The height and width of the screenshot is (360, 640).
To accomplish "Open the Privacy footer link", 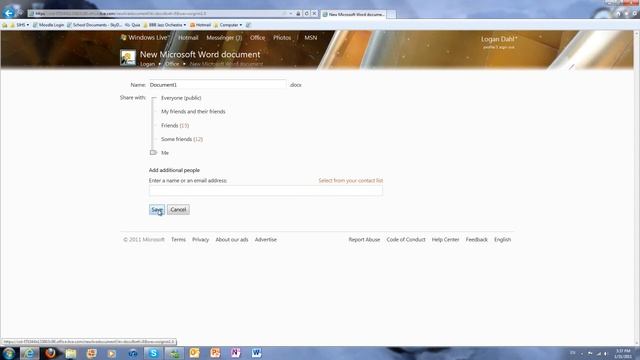I will pos(200,240).
